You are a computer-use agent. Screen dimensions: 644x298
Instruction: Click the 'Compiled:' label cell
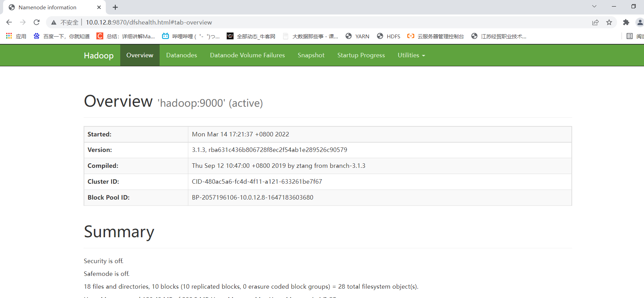(136, 166)
